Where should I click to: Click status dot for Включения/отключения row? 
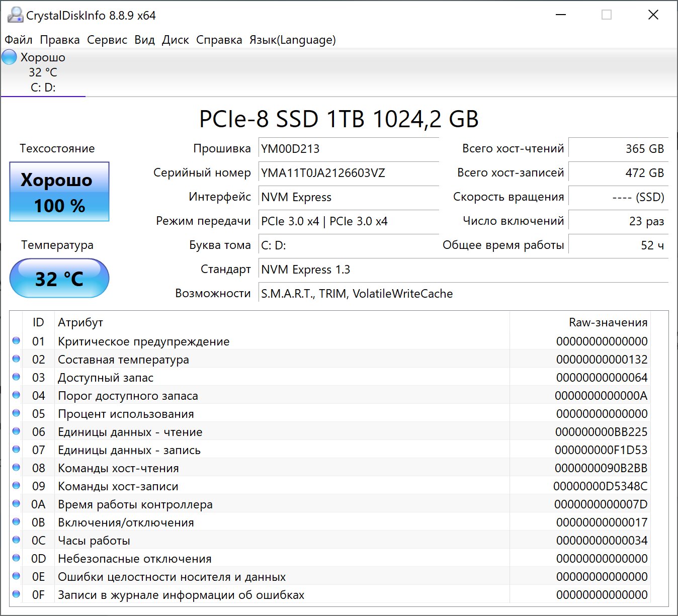tap(16, 522)
